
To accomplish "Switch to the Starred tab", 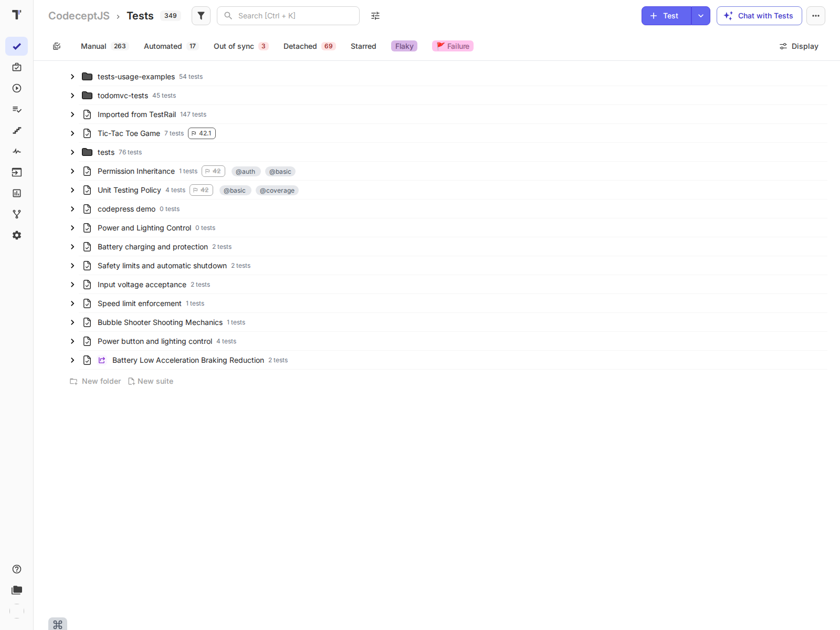I will click(363, 46).
